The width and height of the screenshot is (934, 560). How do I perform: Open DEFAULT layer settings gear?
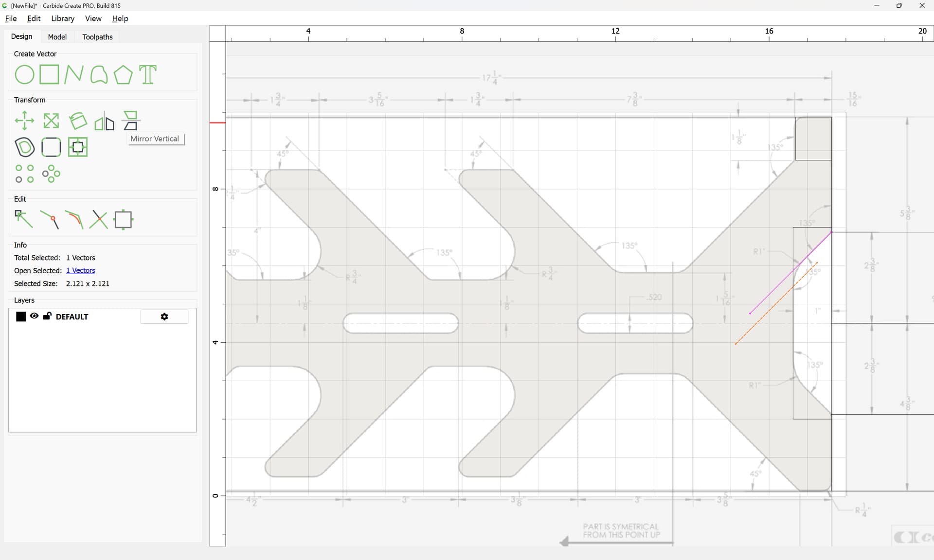pyautogui.click(x=164, y=316)
